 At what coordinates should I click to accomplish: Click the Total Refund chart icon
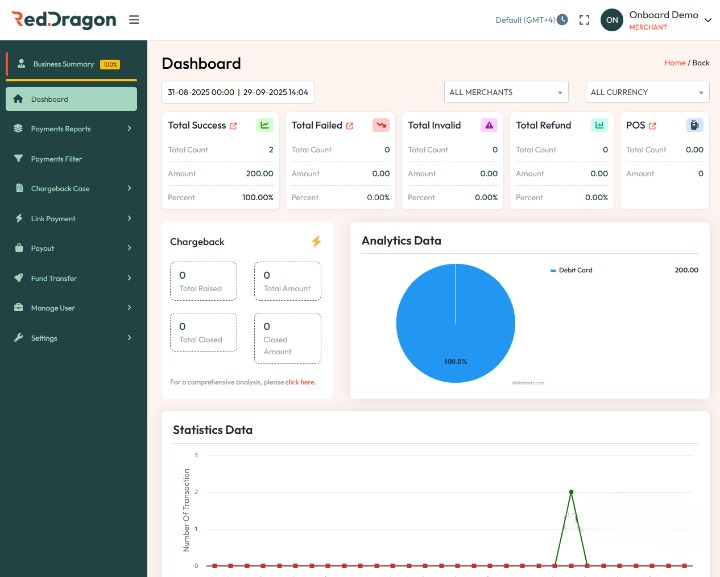(x=599, y=125)
